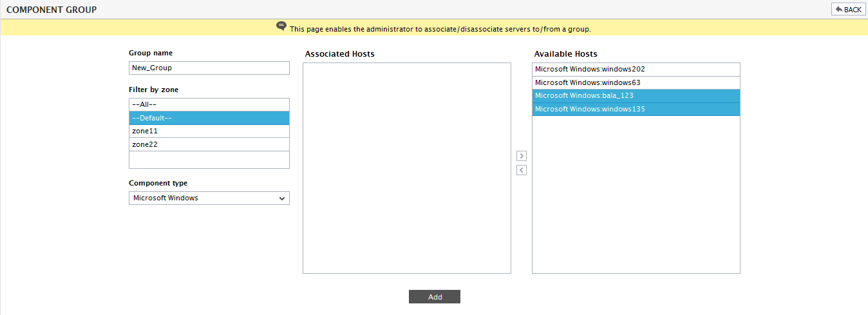This screenshot has width=868, height=315.
Task: Open the Component type dropdown
Action: (x=209, y=198)
